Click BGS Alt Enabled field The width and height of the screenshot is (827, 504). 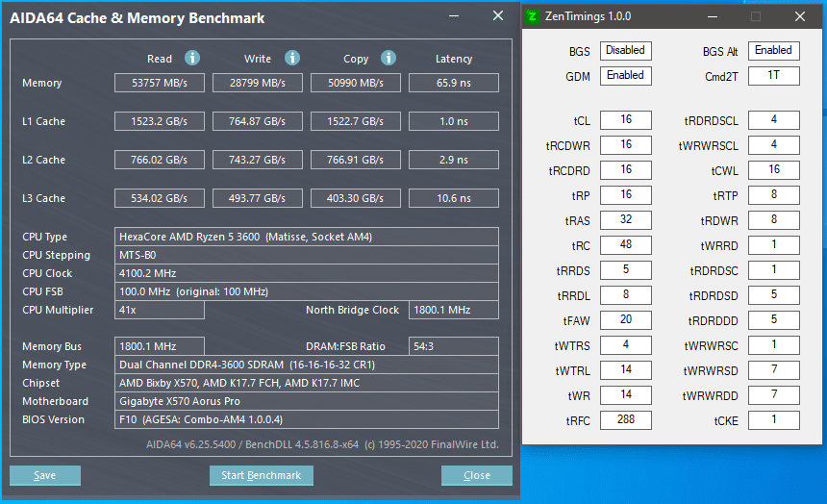[774, 51]
